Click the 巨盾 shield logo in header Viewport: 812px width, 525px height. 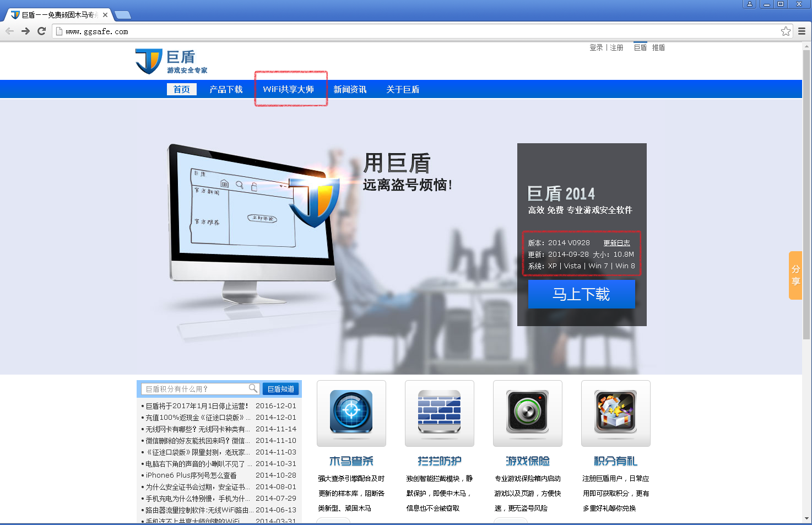click(x=149, y=61)
